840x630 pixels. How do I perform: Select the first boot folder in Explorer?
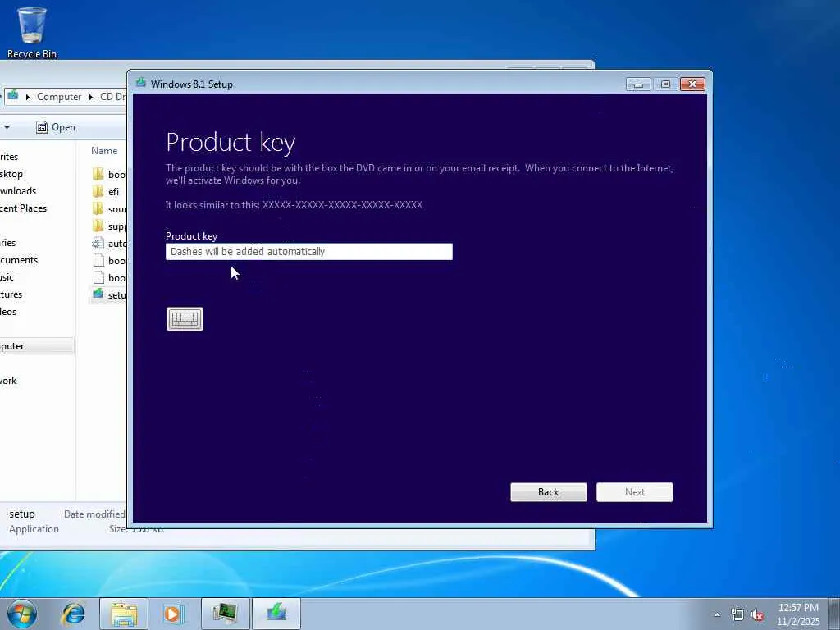pyautogui.click(x=109, y=174)
